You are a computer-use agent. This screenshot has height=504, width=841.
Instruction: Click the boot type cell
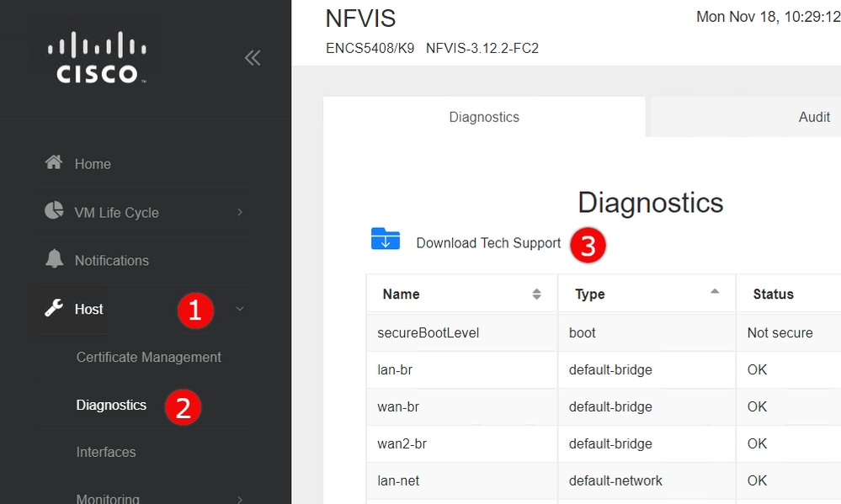click(647, 333)
